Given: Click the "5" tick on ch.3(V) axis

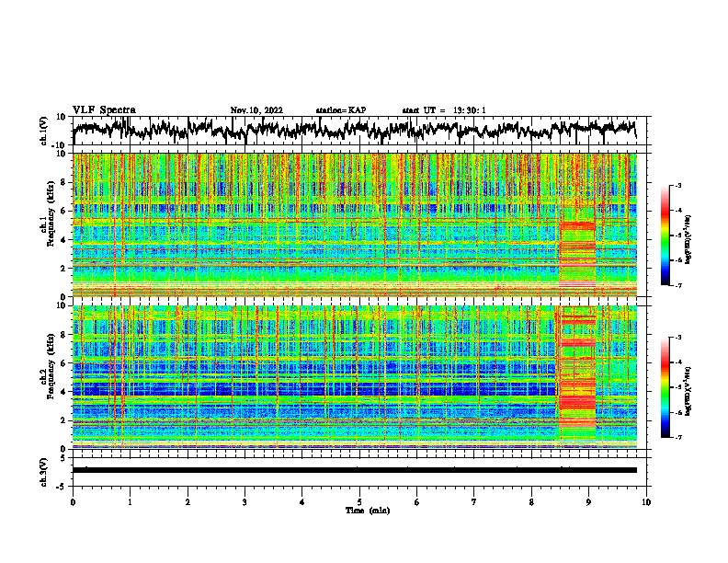Looking at the screenshot, I should click(64, 458).
